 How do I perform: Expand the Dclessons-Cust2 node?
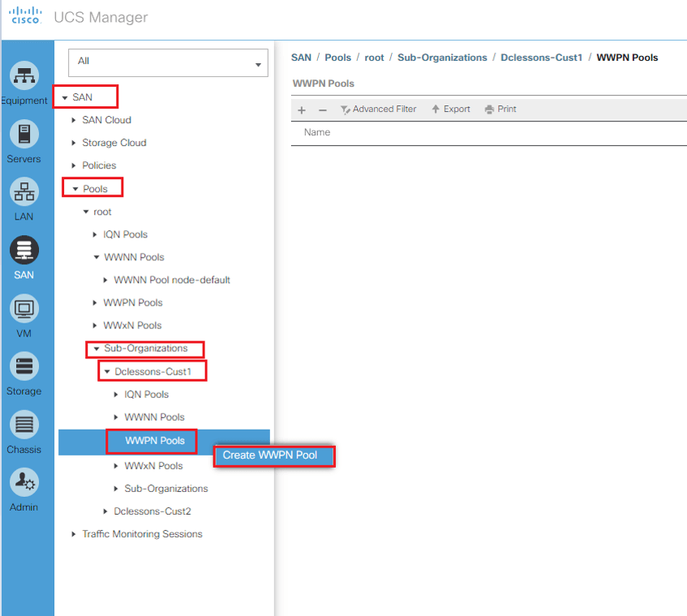(105, 511)
